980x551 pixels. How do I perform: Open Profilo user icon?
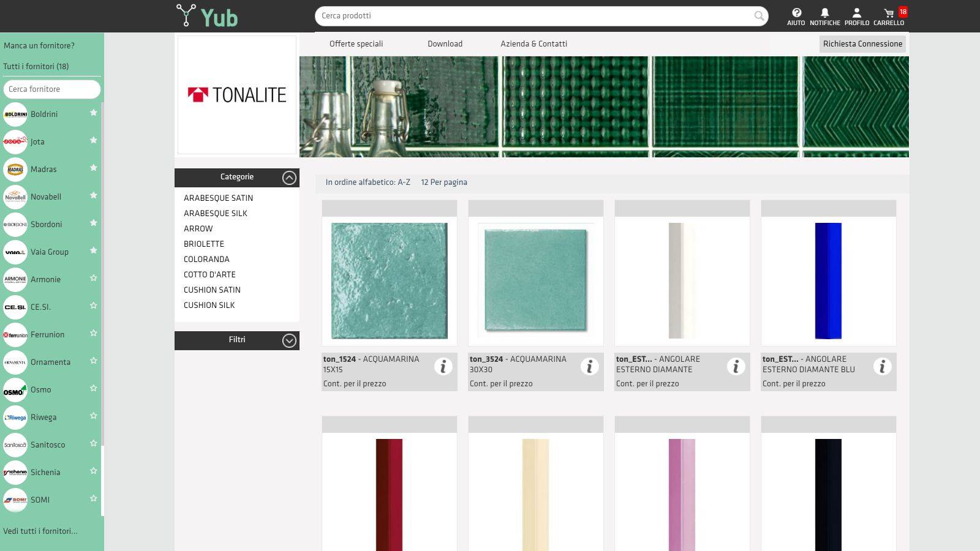(857, 17)
